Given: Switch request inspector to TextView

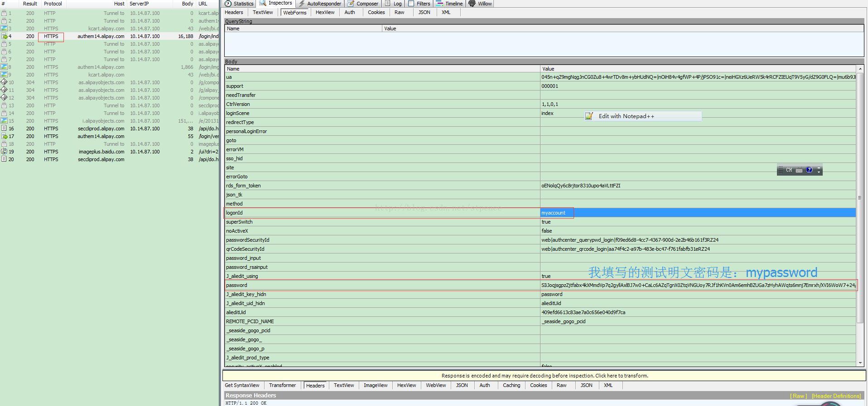Looking at the screenshot, I should pos(263,13).
